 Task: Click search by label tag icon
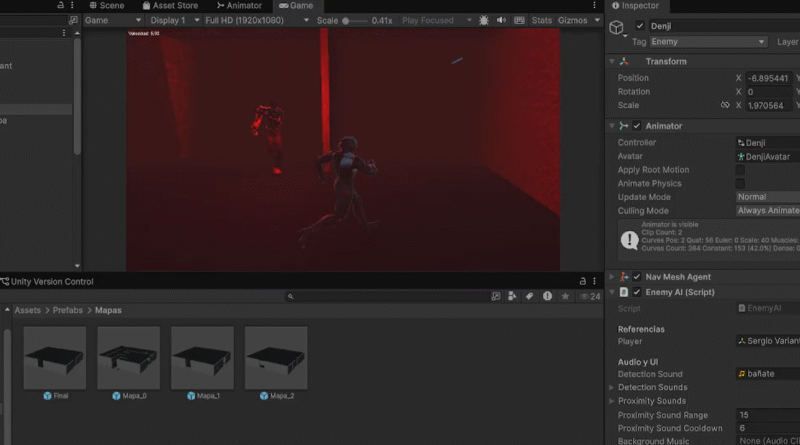tap(530, 296)
